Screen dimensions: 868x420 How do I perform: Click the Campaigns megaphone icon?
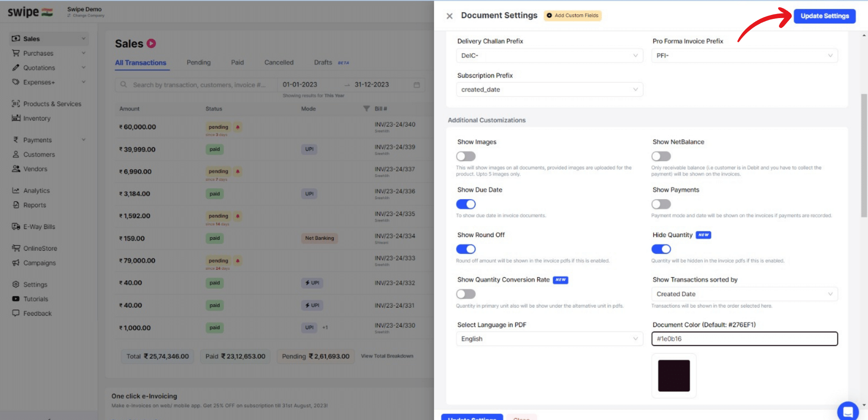[16, 263]
